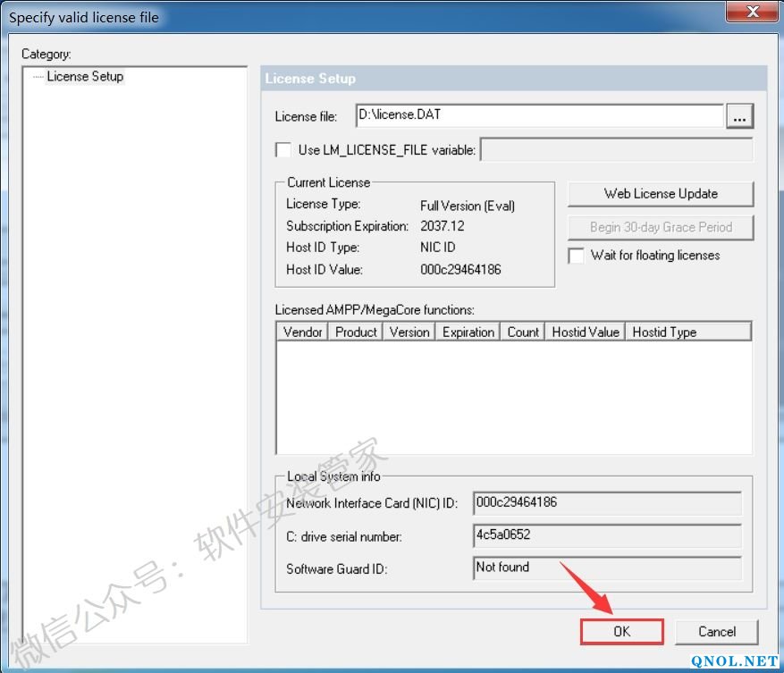Enable Use LM_LICENSE_FILE variable checkbox

coord(283,149)
